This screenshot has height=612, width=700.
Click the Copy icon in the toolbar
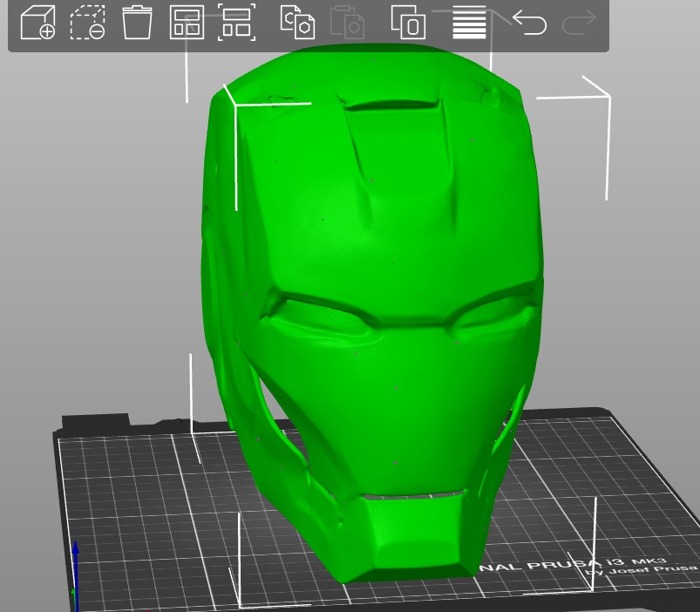[x=297, y=23]
